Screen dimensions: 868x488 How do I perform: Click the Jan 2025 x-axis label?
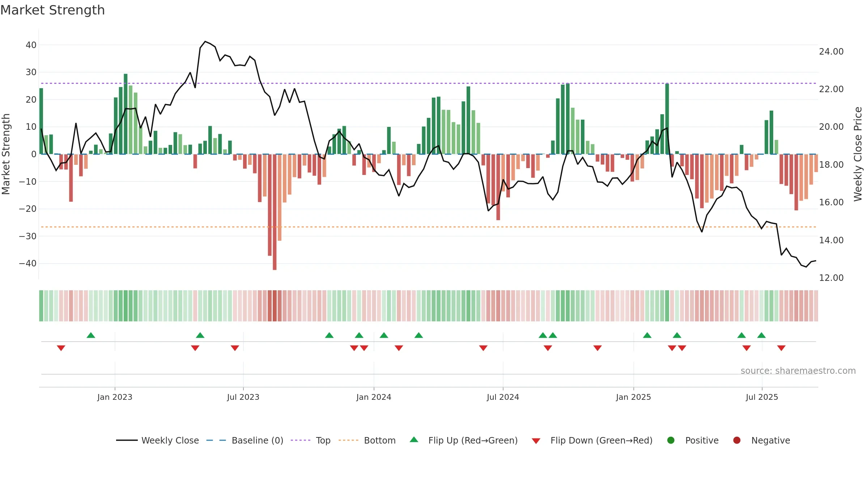click(634, 397)
